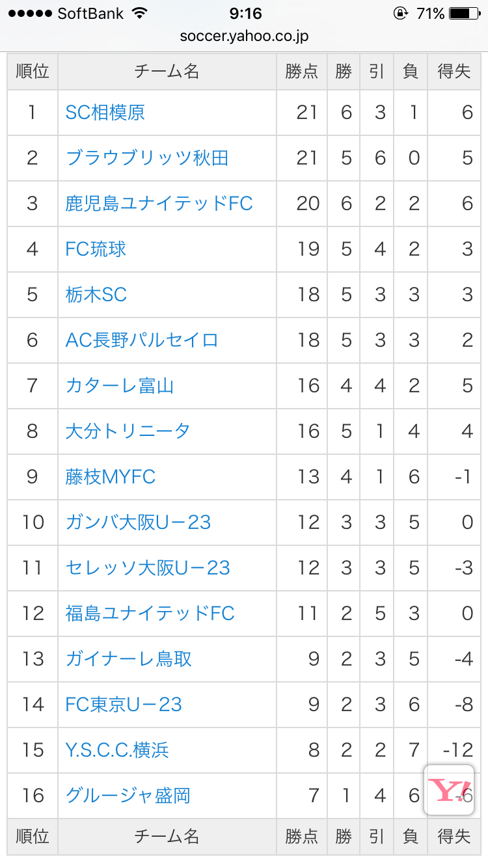Image resolution: width=488 pixels, height=868 pixels.
Task: Tap the 勝点 column header at top
Action: [x=301, y=72]
